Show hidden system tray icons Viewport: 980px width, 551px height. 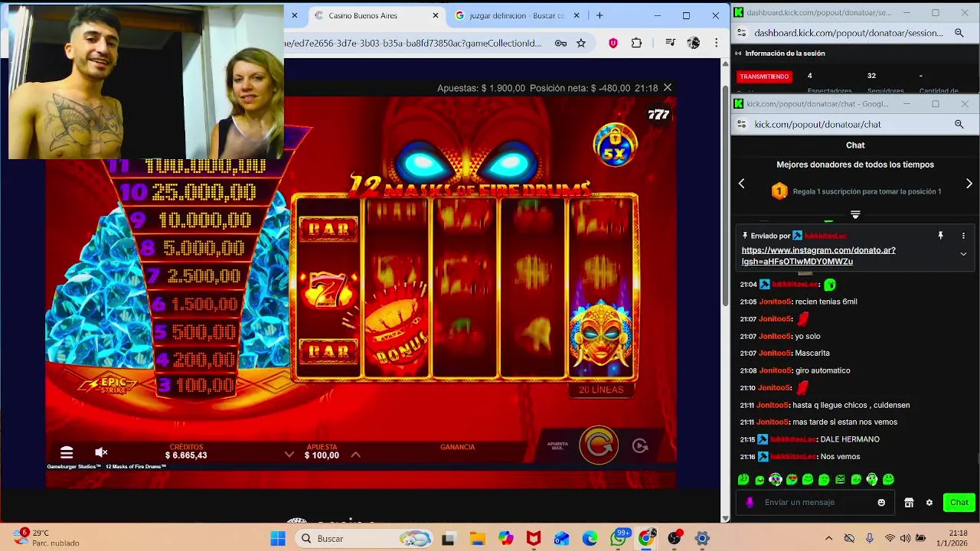[x=828, y=538]
